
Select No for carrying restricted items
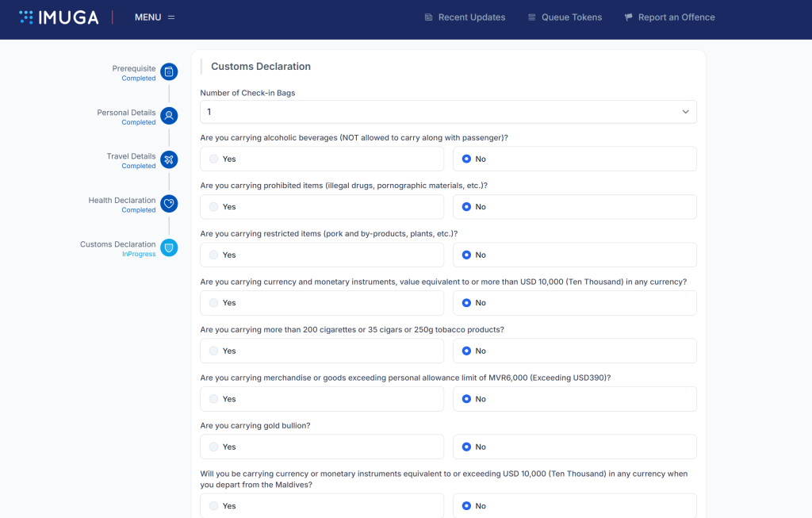(x=575, y=255)
